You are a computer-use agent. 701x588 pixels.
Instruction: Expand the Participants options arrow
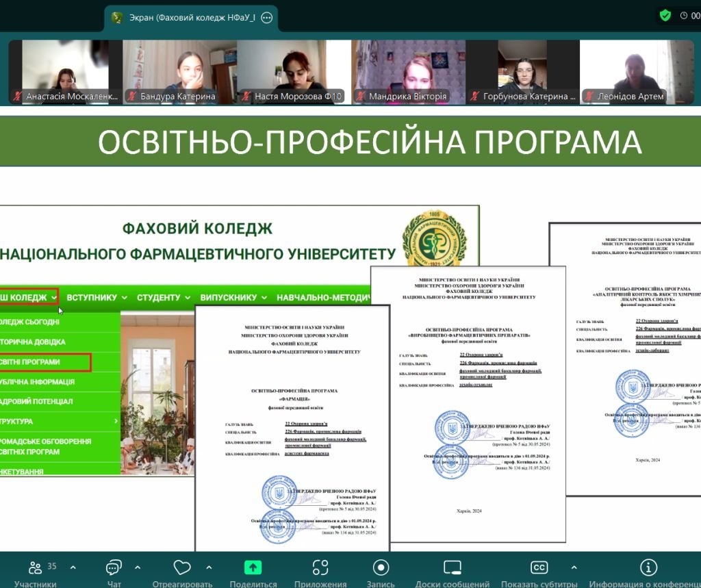click(73, 567)
